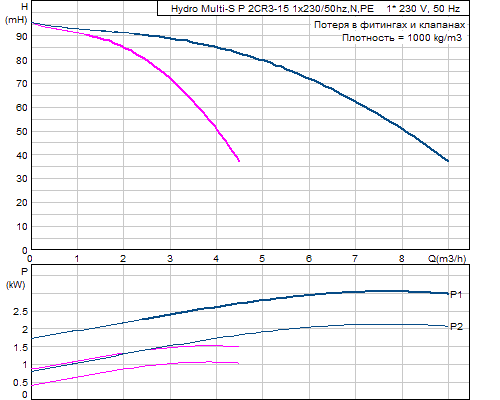Click the end of the magenta head curve
The height and width of the screenshot is (400, 500).
tap(239, 161)
